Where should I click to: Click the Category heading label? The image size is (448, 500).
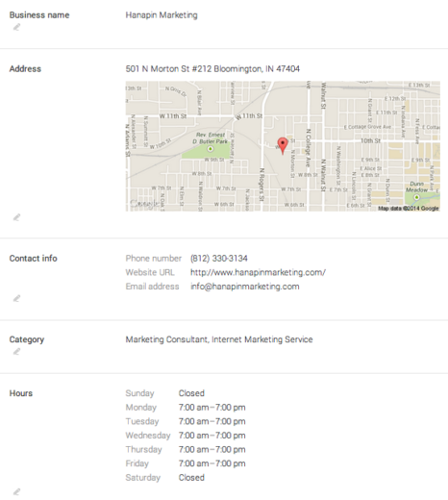point(27,339)
